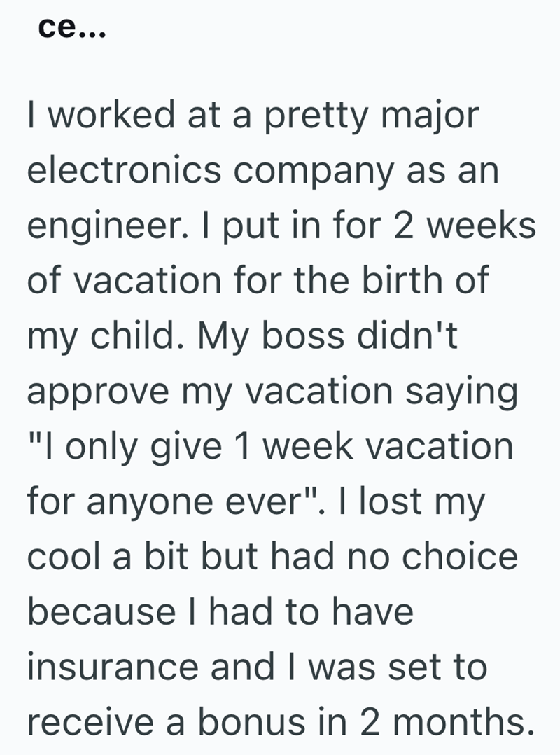Click the word "worked" in first line

114,116
